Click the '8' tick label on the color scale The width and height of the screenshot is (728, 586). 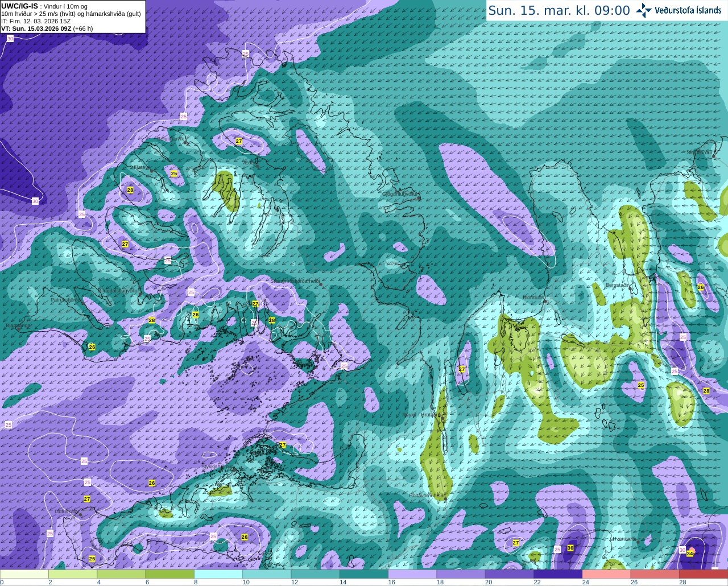[x=196, y=582]
